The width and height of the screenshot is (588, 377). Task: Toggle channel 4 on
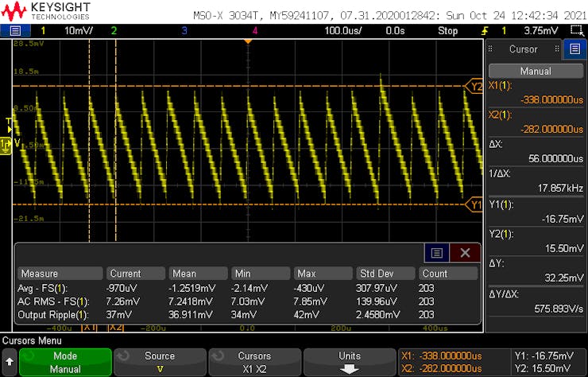254,30
